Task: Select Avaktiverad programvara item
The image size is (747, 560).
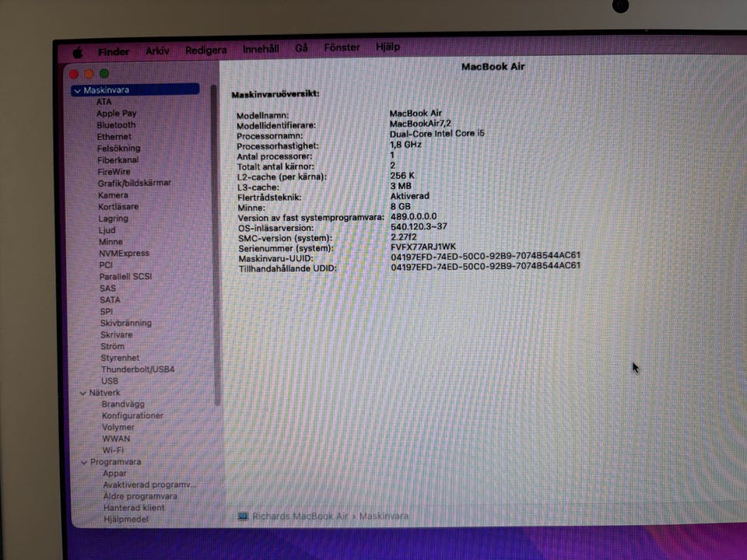Action: [149, 485]
